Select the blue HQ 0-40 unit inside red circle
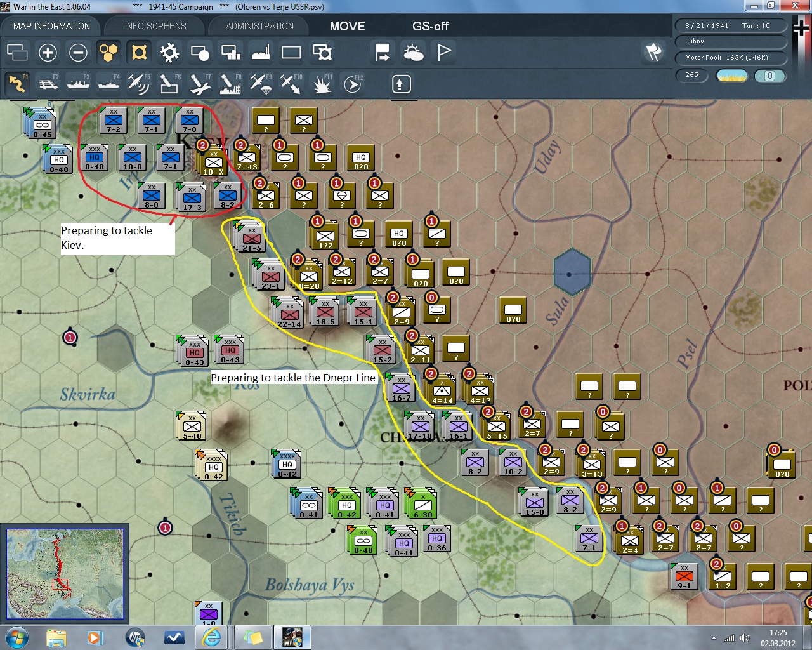 [x=94, y=157]
